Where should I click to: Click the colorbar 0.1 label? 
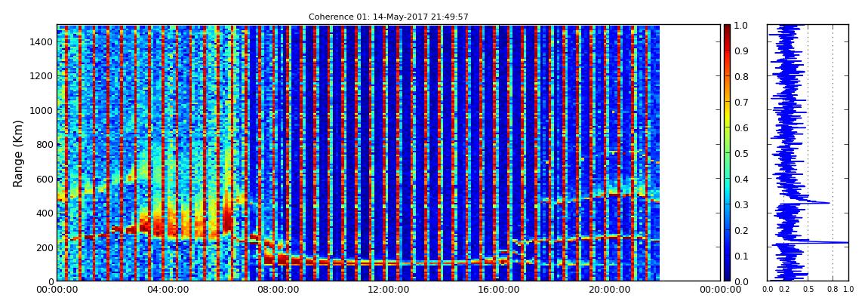[741, 256]
